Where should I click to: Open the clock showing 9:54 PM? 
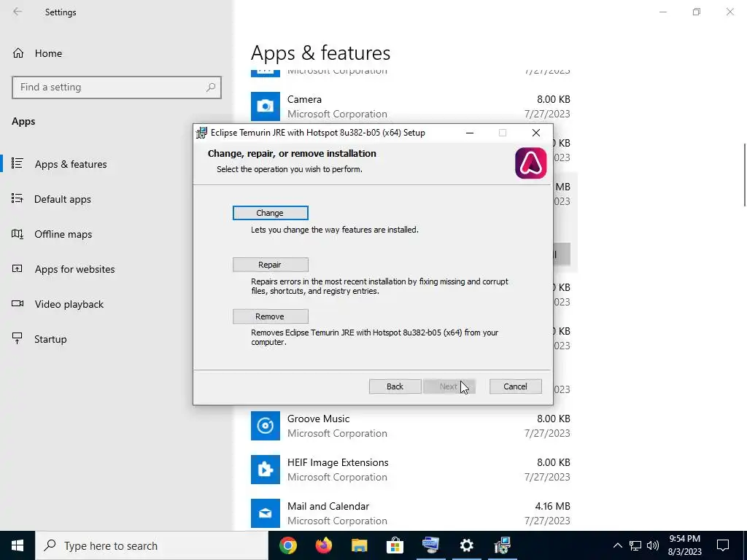(684, 545)
